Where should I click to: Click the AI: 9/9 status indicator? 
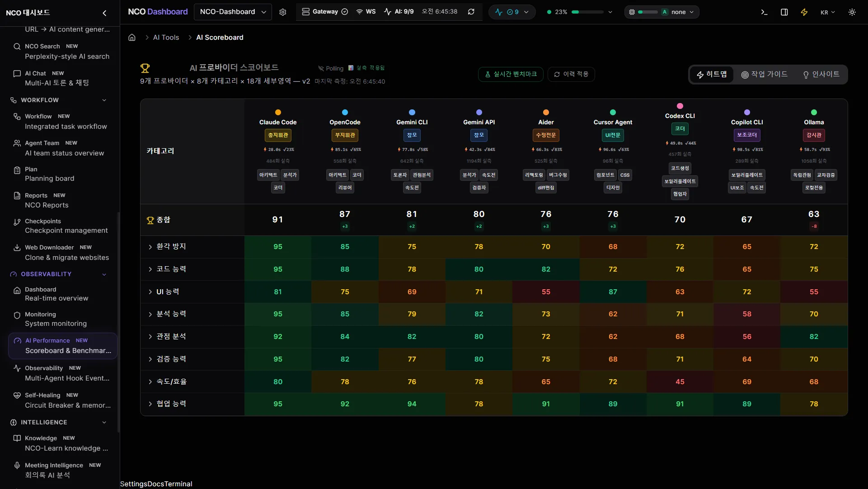pyautogui.click(x=399, y=12)
